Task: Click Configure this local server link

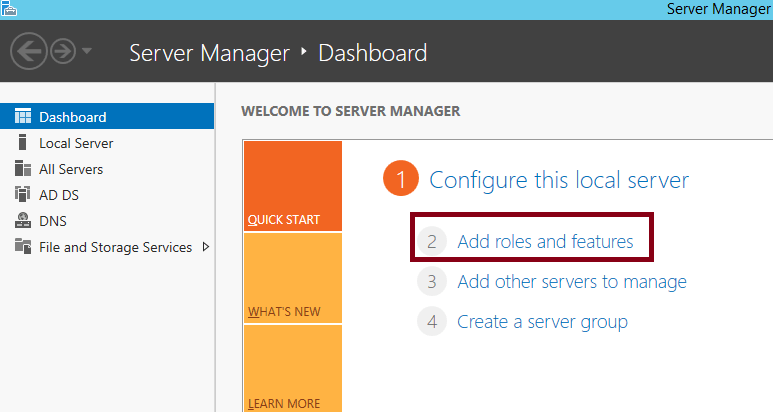Action: tap(559, 180)
